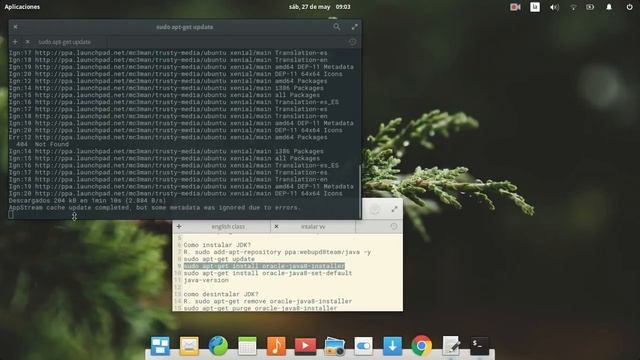640x360 pixels.
Task: Click the 'AppStream cache update completed' line
Action: pos(154,208)
